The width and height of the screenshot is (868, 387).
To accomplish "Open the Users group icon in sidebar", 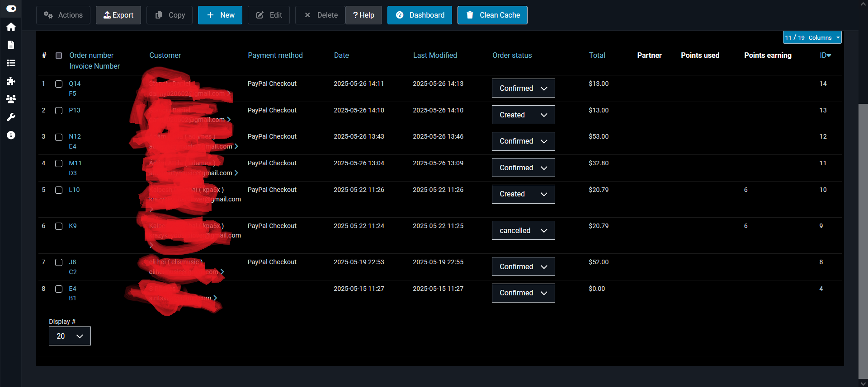I will pos(11,99).
